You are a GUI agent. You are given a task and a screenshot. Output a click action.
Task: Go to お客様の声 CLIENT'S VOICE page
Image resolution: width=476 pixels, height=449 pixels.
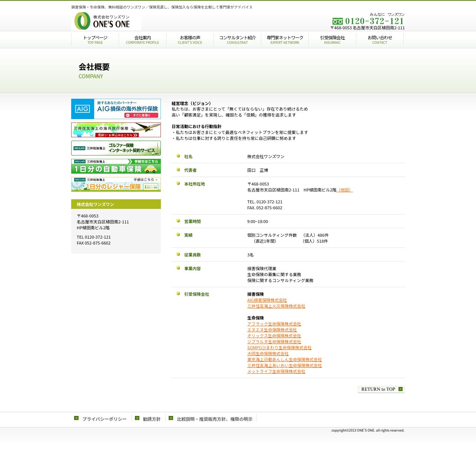coord(190,40)
